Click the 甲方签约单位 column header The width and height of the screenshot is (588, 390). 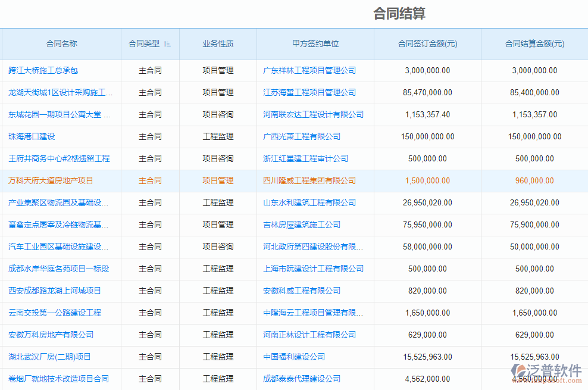[x=315, y=43]
